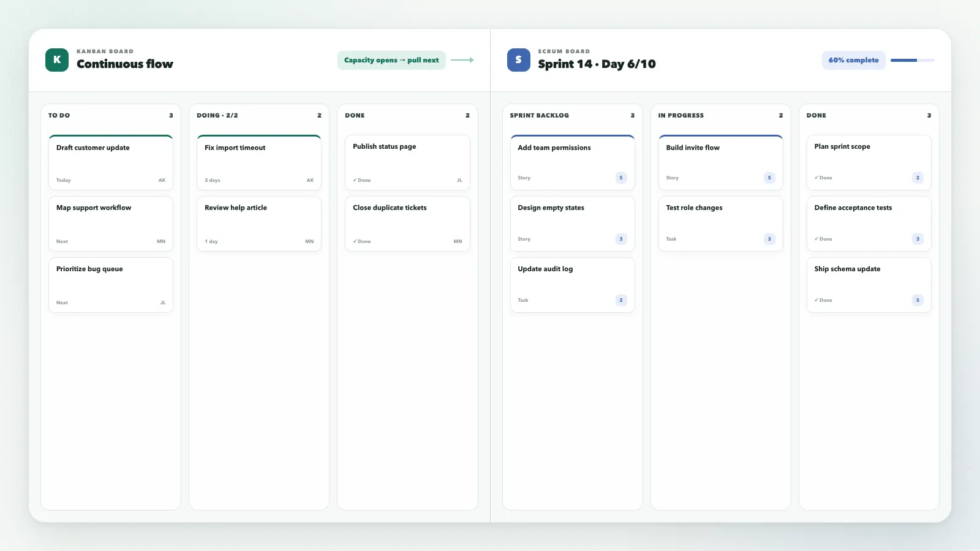Open the Fix import timeout card

(x=259, y=162)
